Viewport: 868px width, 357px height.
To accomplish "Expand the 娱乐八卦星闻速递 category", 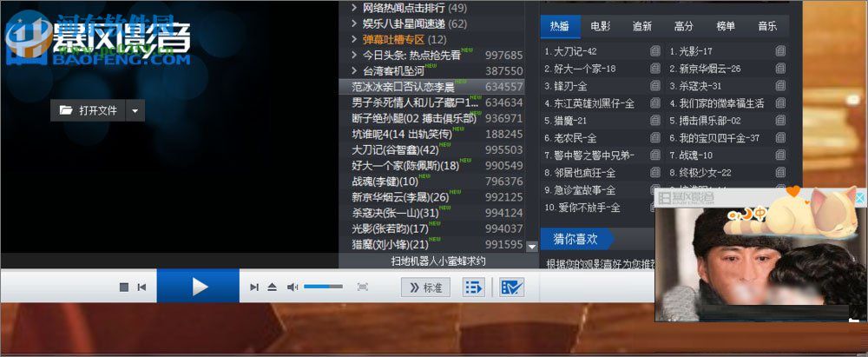I will pos(354,23).
